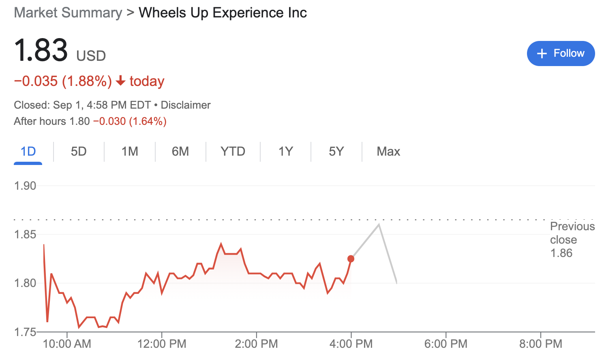Screen dimensions: 604x364
Task: Open the 1M price history view
Action: pyautogui.click(x=129, y=151)
